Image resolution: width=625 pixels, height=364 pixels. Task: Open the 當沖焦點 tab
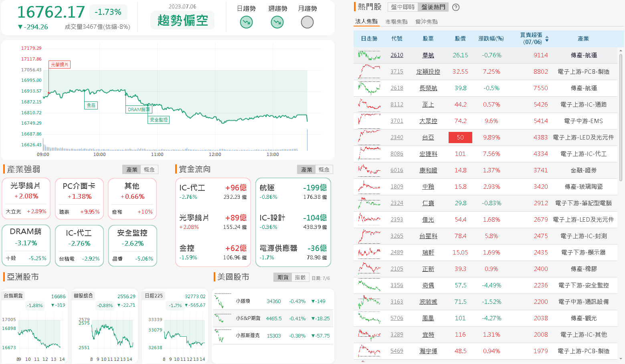click(427, 22)
